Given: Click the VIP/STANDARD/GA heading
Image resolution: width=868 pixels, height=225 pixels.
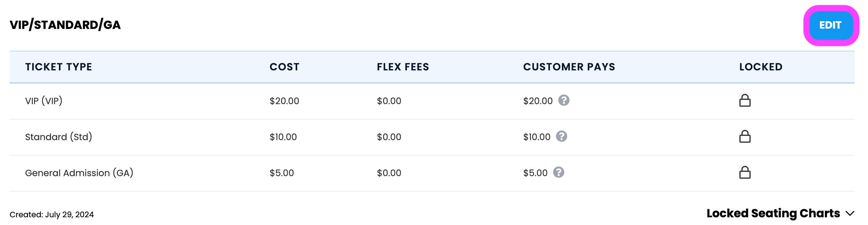Looking at the screenshot, I should (65, 25).
